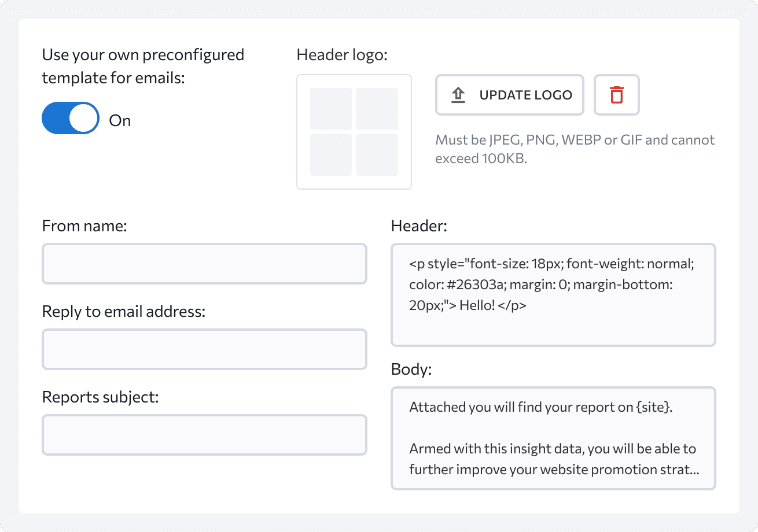
Task: Click the "Header logo:" label
Action: pyautogui.click(x=341, y=55)
